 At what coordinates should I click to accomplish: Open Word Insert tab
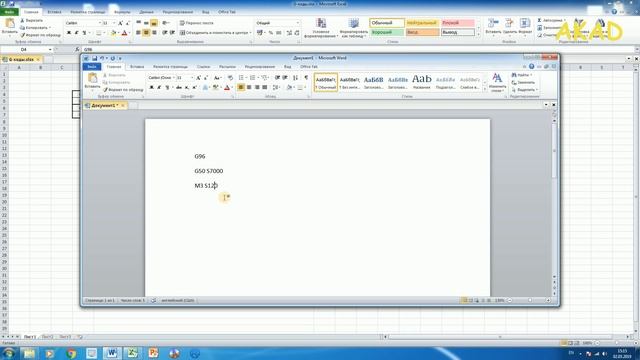(x=137, y=67)
